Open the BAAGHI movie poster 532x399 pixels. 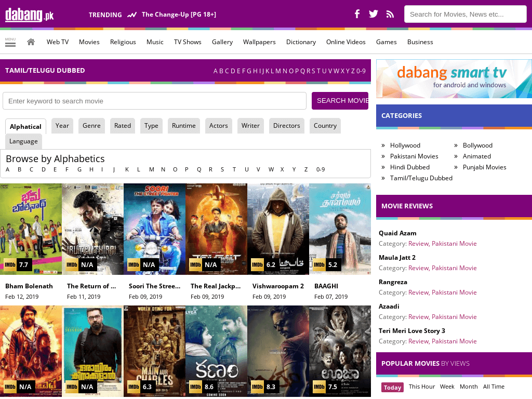tap(340, 229)
